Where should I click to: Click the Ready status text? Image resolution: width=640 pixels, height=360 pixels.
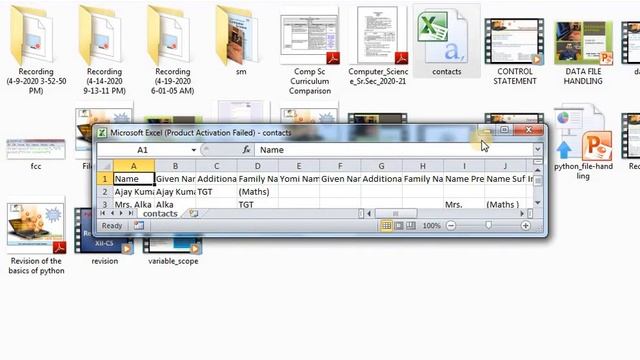[x=112, y=226]
